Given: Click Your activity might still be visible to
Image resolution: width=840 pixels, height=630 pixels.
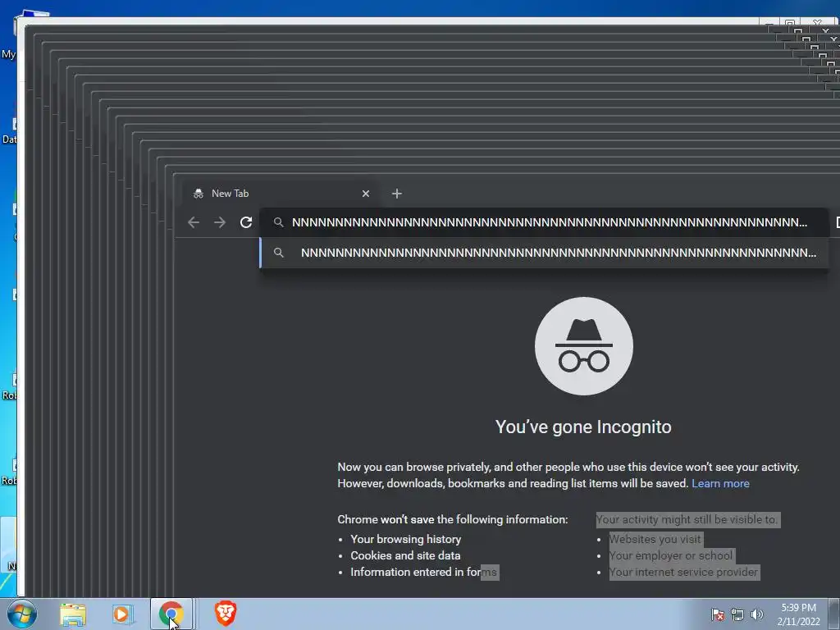Looking at the screenshot, I should 687,519.
